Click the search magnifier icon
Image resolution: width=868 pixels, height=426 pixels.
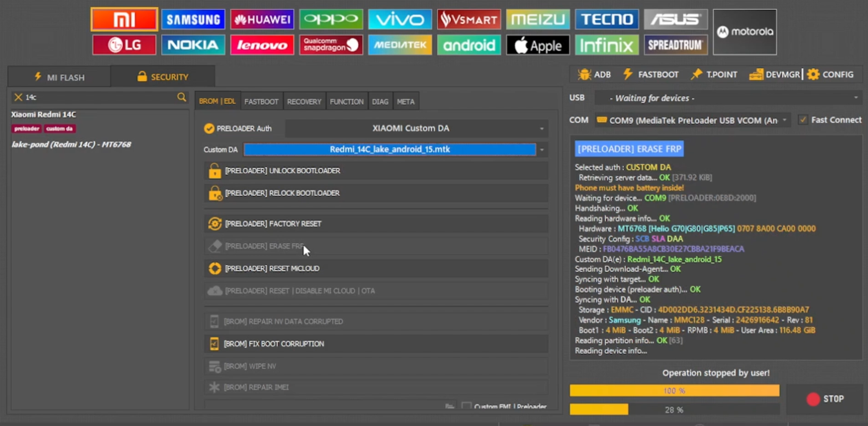182,97
